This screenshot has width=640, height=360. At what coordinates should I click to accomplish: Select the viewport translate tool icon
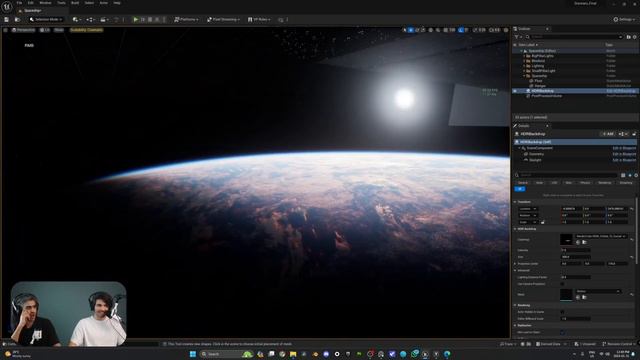(411, 30)
